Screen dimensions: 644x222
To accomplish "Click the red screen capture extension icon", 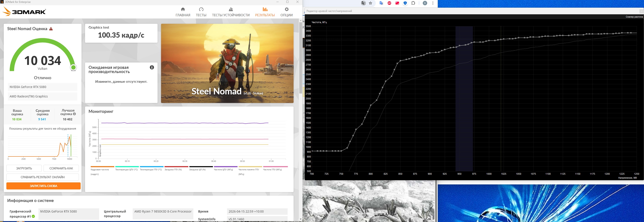I will point(397,3).
